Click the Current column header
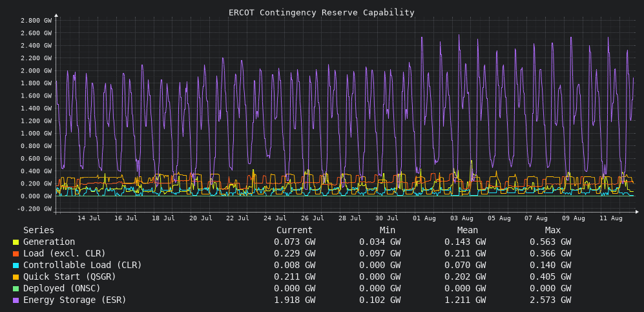644x312 pixels. pyautogui.click(x=295, y=231)
